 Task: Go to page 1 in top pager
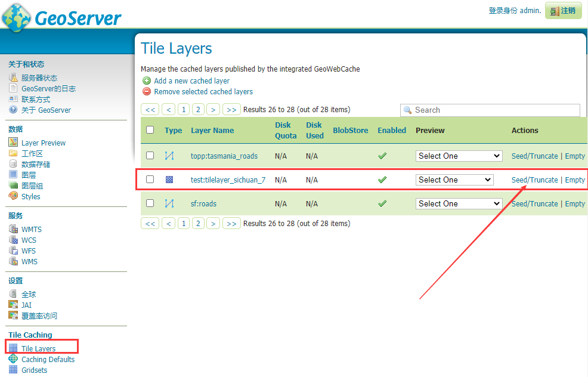tap(183, 110)
